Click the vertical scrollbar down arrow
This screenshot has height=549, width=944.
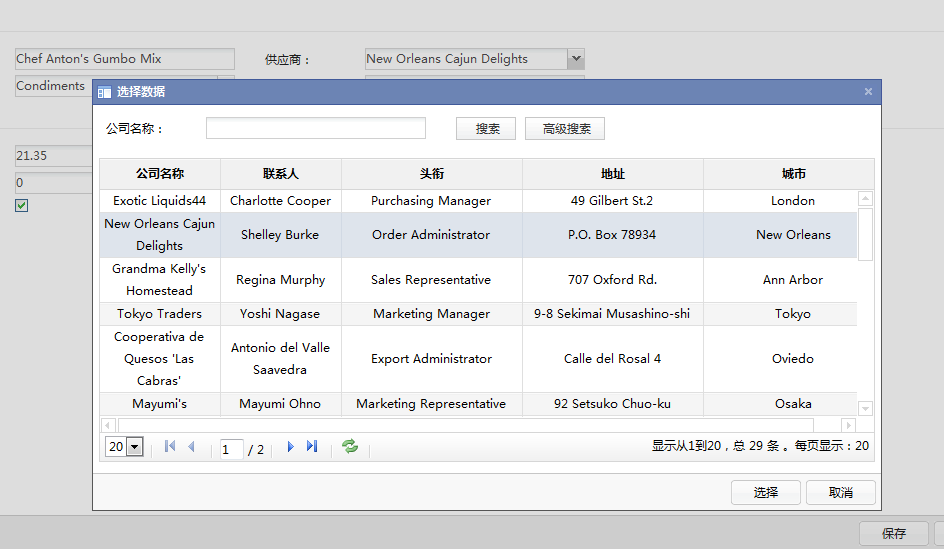point(865,408)
